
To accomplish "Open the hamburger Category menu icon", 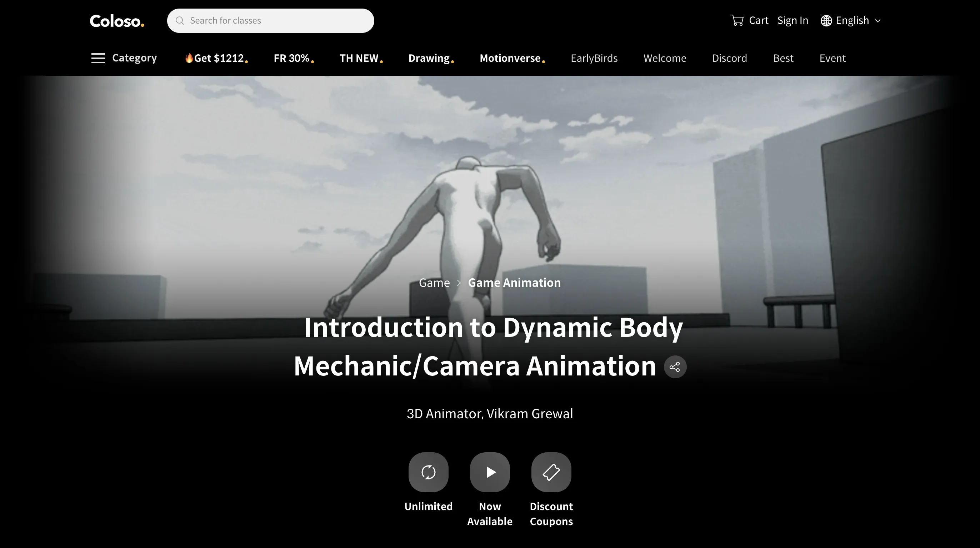I will point(98,58).
